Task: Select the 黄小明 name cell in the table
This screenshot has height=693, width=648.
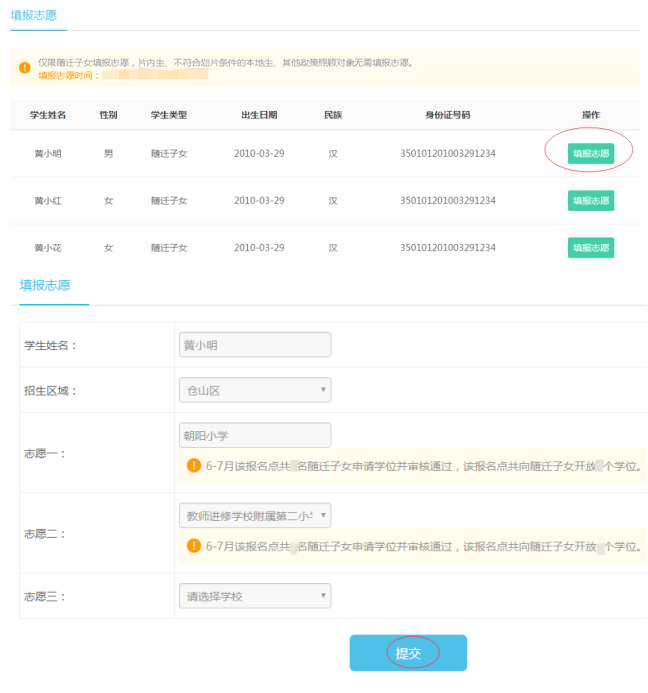Action: tap(48, 154)
